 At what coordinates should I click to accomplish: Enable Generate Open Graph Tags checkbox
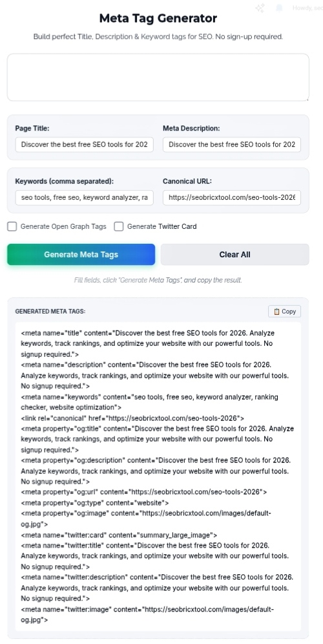[12, 226]
